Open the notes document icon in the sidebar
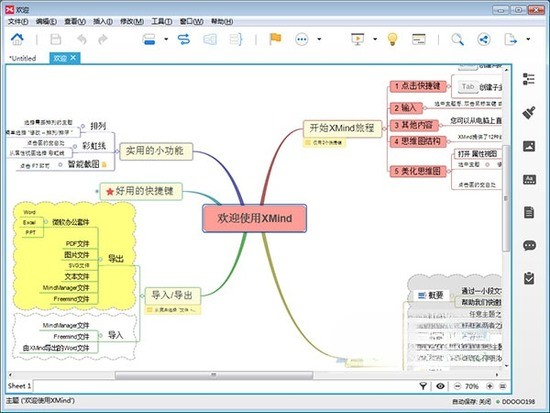550x413 pixels. (x=529, y=212)
